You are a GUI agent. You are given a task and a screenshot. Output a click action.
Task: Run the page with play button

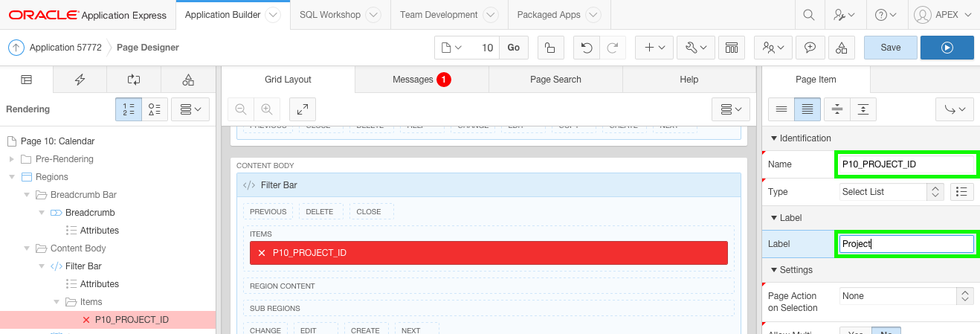pyautogui.click(x=947, y=48)
